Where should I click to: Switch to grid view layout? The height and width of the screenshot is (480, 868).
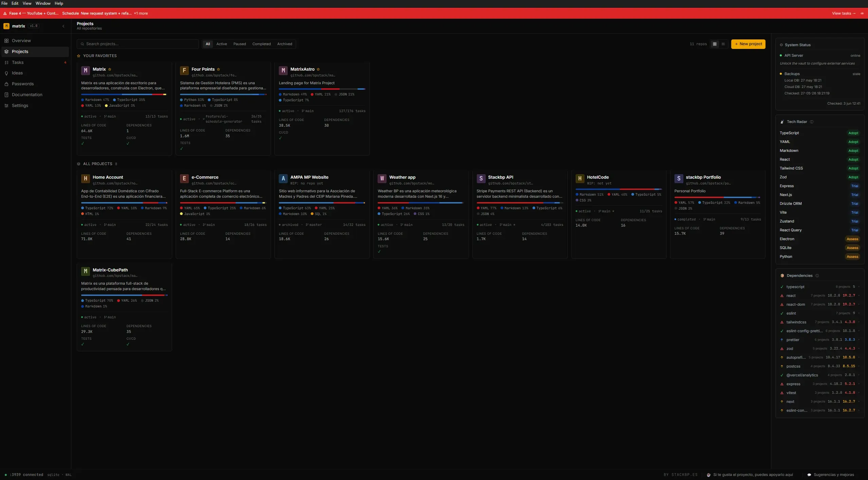[715, 44]
